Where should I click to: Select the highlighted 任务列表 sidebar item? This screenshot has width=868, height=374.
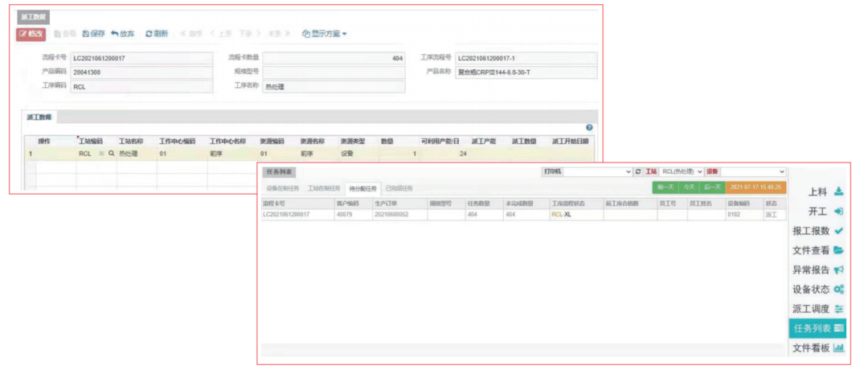817,329
